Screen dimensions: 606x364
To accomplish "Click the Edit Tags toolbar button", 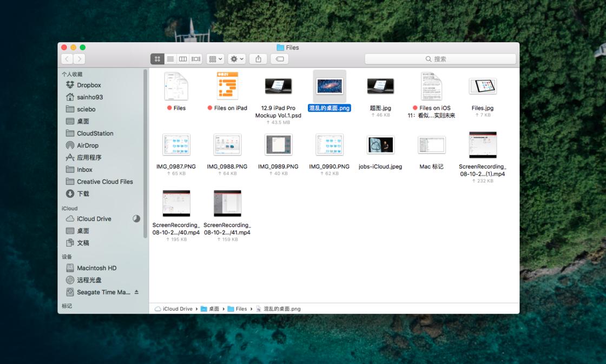I will click(280, 59).
